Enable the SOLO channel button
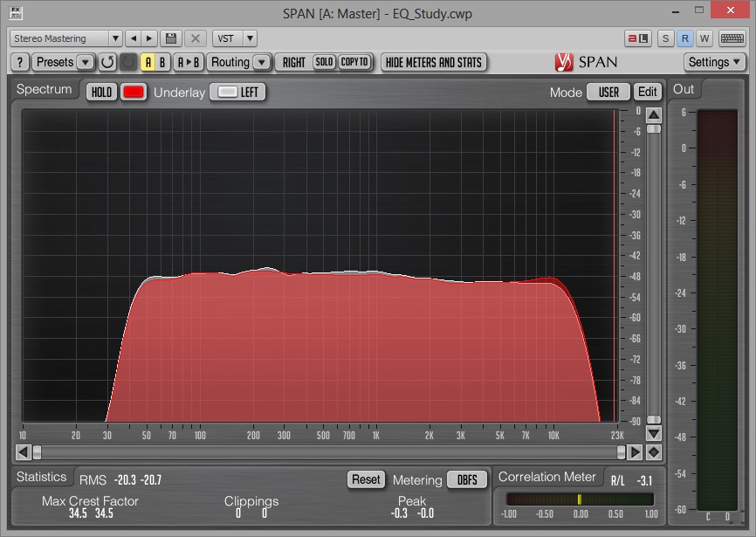 click(x=324, y=62)
